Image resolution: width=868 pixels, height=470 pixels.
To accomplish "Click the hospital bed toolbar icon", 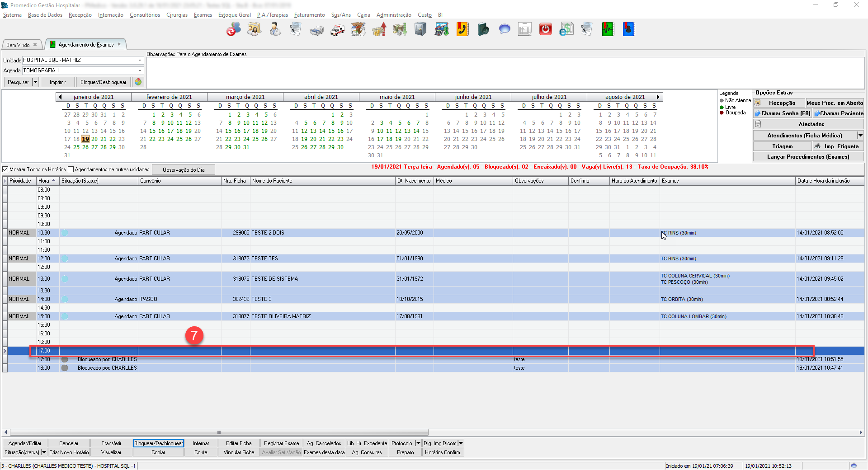I will (316, 30).
